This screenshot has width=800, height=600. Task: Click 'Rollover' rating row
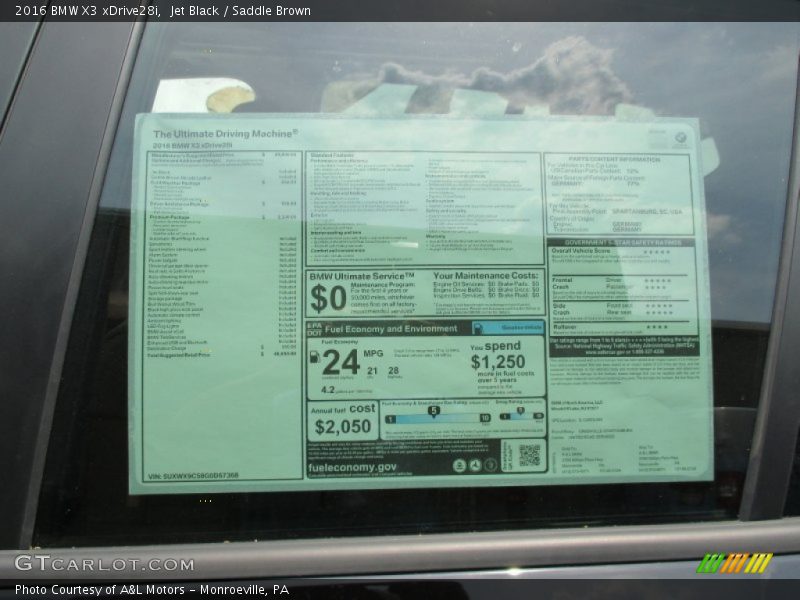610,327
